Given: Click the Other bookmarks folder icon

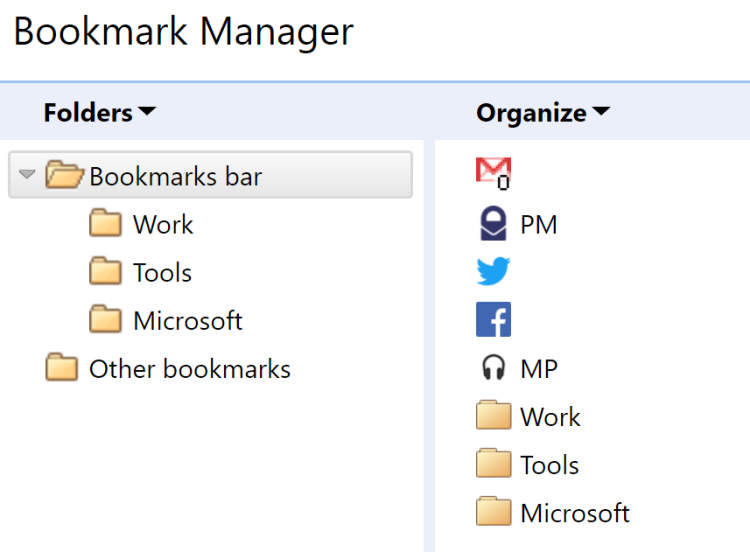Looking at the screenshot, I should coord(62,367).
